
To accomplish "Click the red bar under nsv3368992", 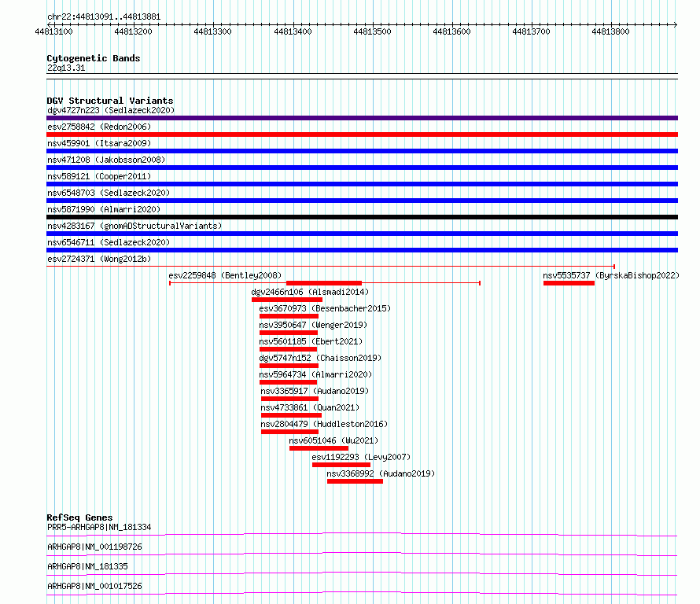I will pos(355,481).
